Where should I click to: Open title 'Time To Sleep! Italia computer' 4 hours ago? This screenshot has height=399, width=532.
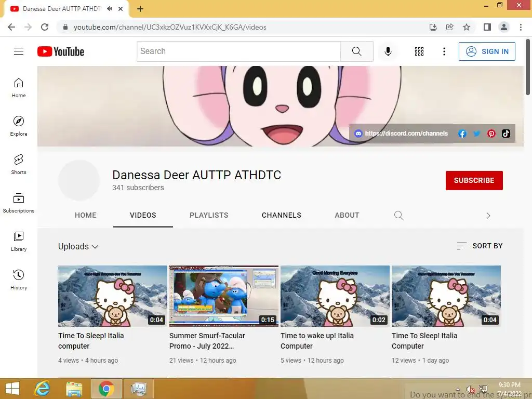pyautogui.click(x=91, y=341)
